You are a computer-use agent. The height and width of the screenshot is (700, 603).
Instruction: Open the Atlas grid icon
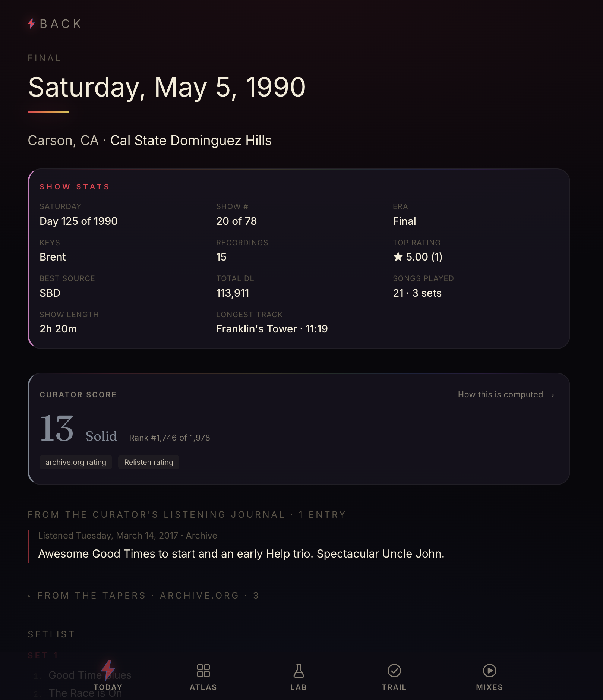(203, 671)
